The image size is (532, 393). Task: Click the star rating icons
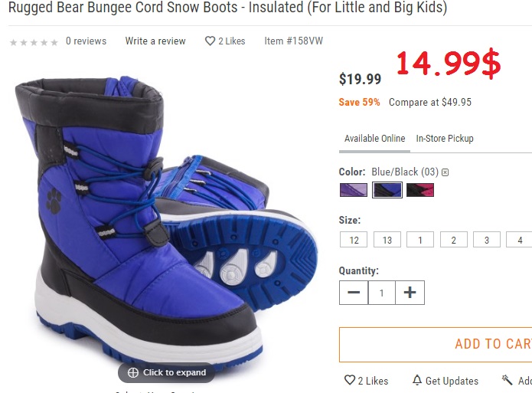point(34,42)
